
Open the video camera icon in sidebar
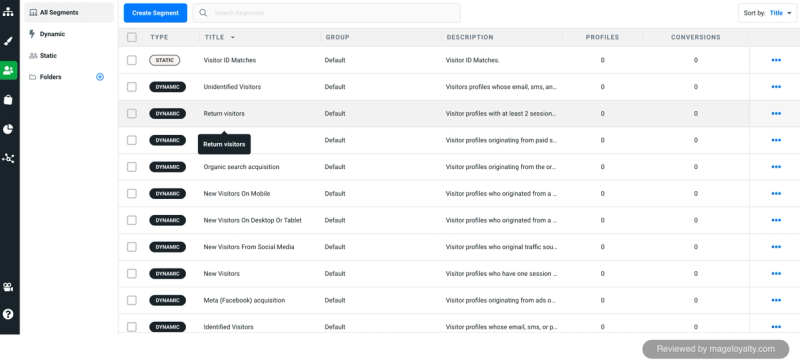[x=8, y=287]
